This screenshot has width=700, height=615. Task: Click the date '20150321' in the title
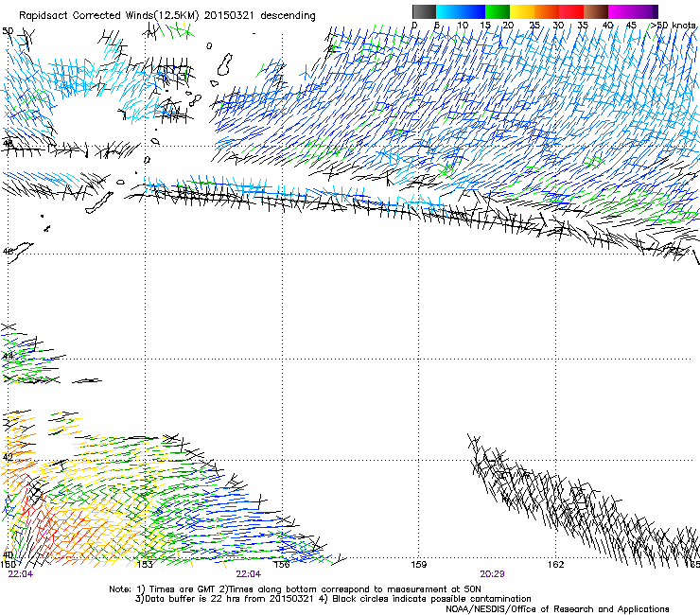229,15
